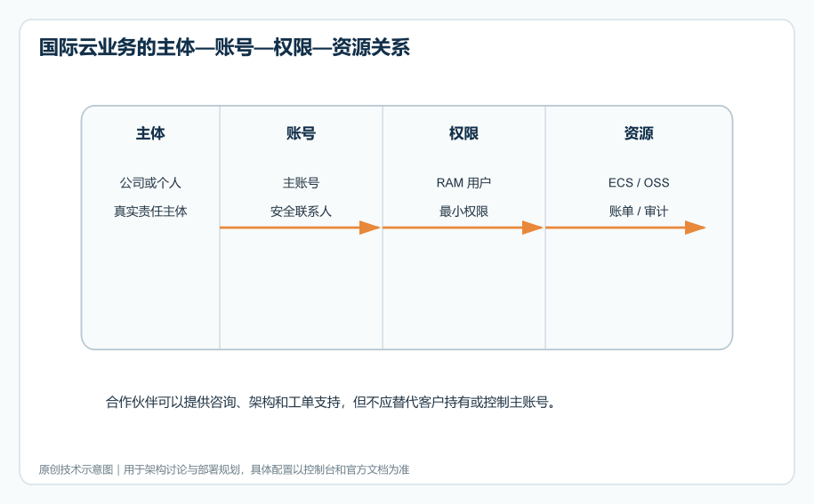Click the footer text starting 原创技术示意图
Screen dimensions: 814x504
[x=224, y=469]
